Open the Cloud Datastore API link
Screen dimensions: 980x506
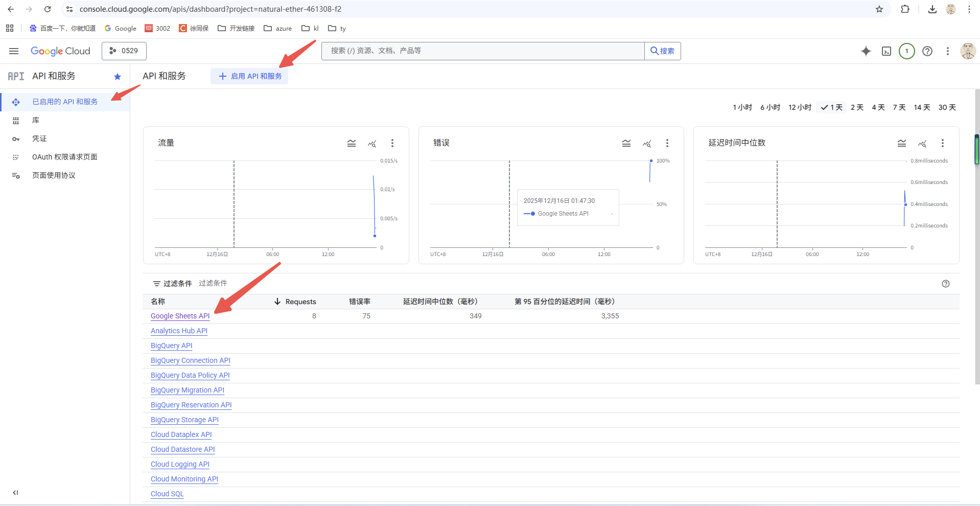pos(183,449)
